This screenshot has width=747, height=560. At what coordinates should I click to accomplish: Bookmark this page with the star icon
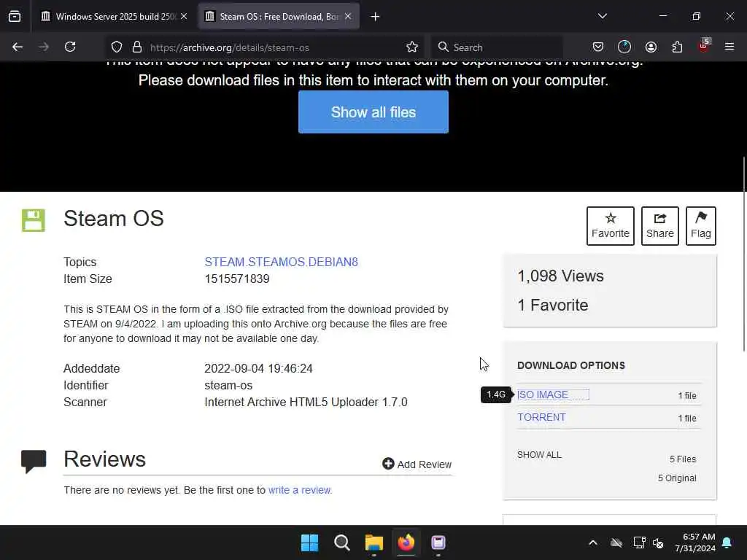point(412,47)
